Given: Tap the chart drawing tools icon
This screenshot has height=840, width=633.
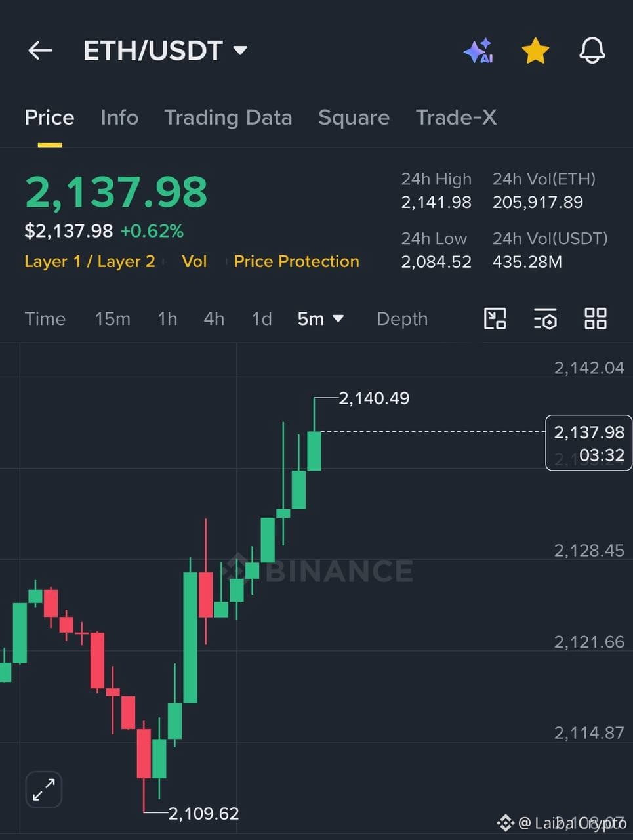Looking at the screenshot, I should pos(495,319).
